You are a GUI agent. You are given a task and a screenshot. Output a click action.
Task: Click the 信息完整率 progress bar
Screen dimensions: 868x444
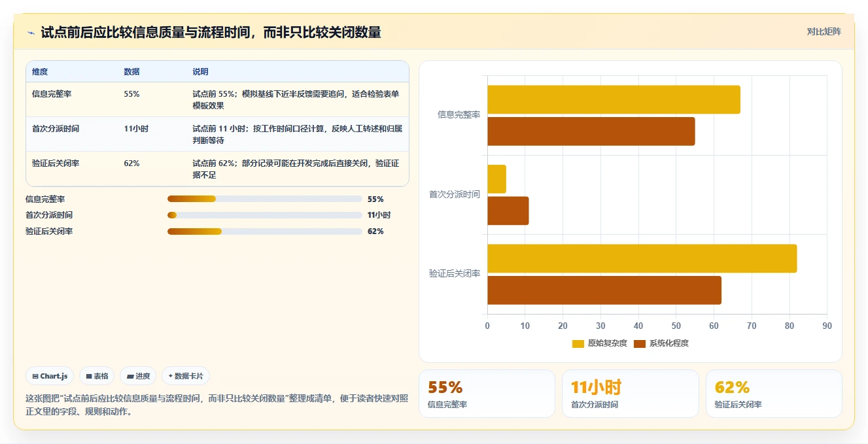tap(264, 199)
